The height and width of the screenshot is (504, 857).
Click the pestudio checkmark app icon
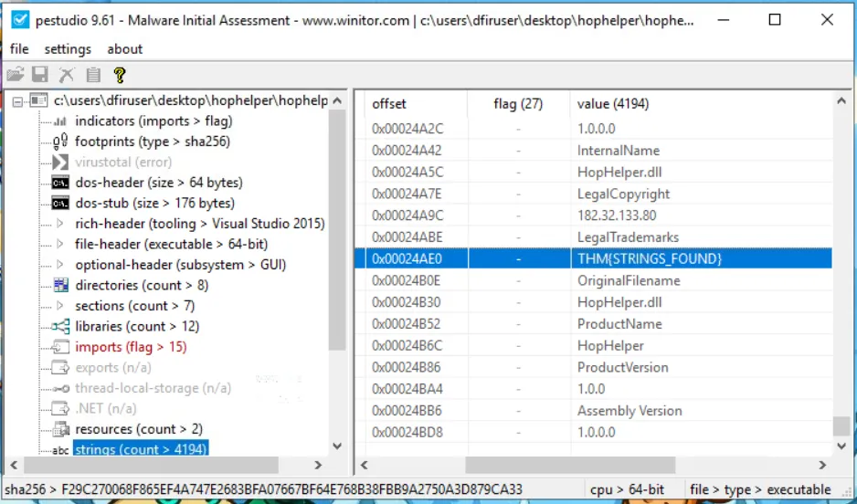tap(20, 20)
